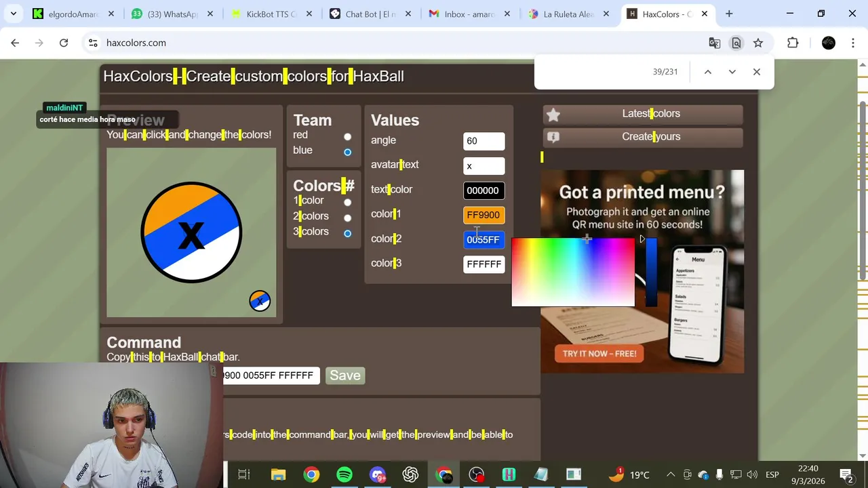Screen dimensions: 868x488
Task: Select the blue team radio button
Action: pos(347,152)
